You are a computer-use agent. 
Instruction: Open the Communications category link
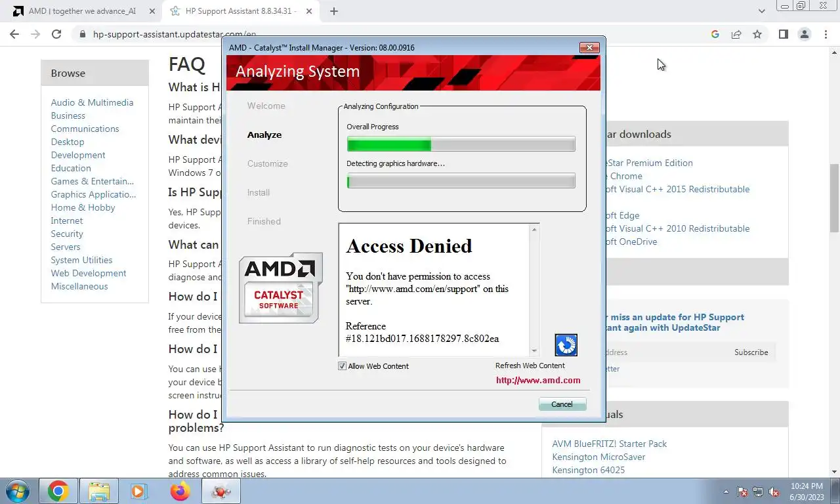(x=85, y=129)
